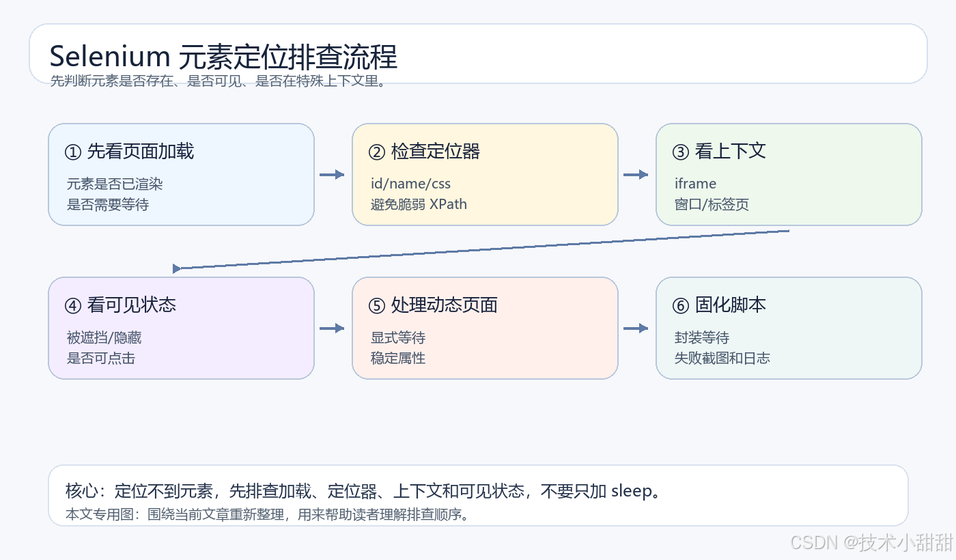This screenshot has width=956, height=560.
Task: Click the subtitle starting with 先判断元素是否存在
Action: tap(219, 81)
